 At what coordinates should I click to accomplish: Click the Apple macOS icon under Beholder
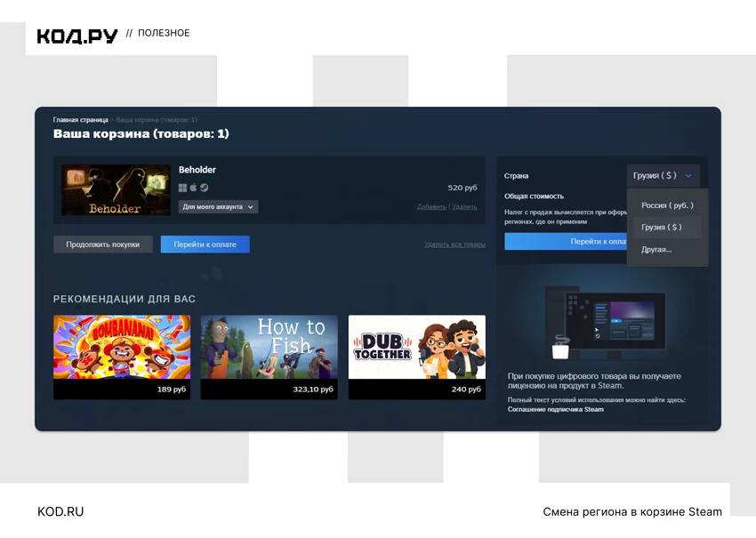click(193, 187)
